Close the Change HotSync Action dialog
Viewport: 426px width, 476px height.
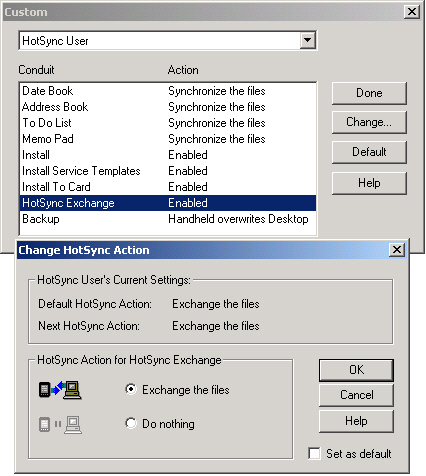click(397, 250)
